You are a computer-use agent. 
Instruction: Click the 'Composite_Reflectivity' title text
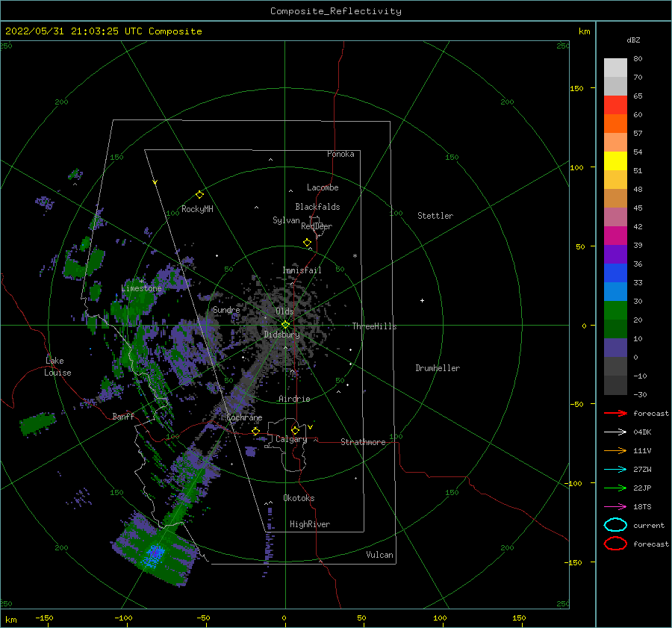pyautogui.click(x=336, y=11)
